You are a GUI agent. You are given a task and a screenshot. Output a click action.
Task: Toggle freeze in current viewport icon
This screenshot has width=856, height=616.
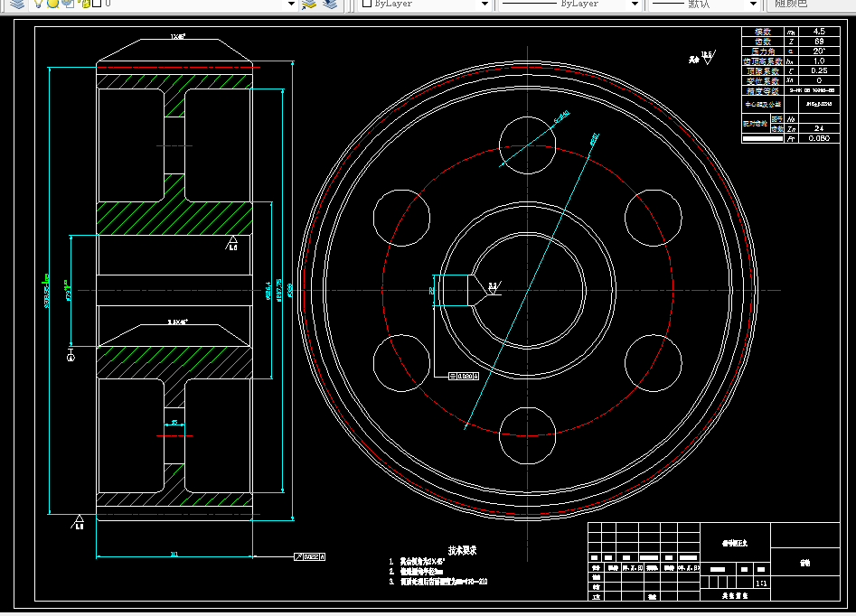68,4
